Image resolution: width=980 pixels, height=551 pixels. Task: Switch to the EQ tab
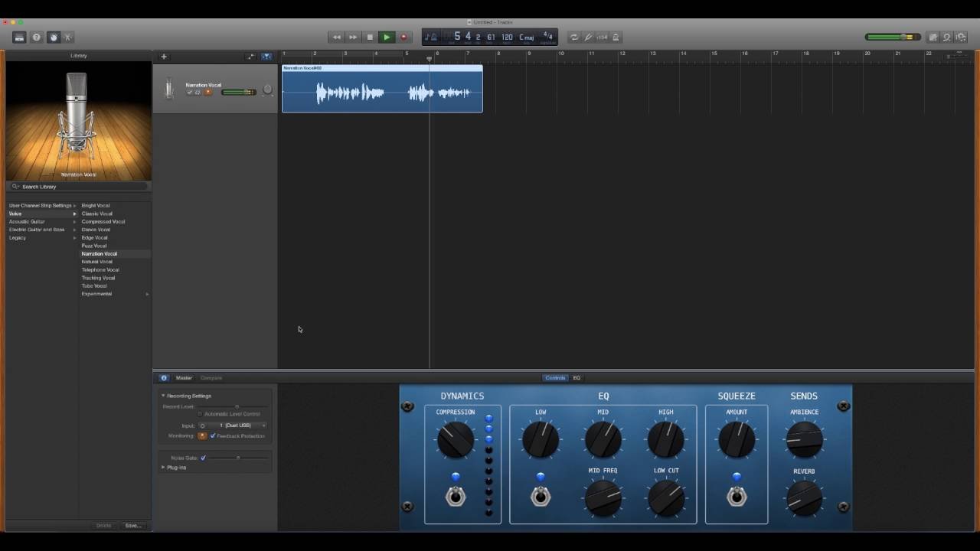point(577,377)
